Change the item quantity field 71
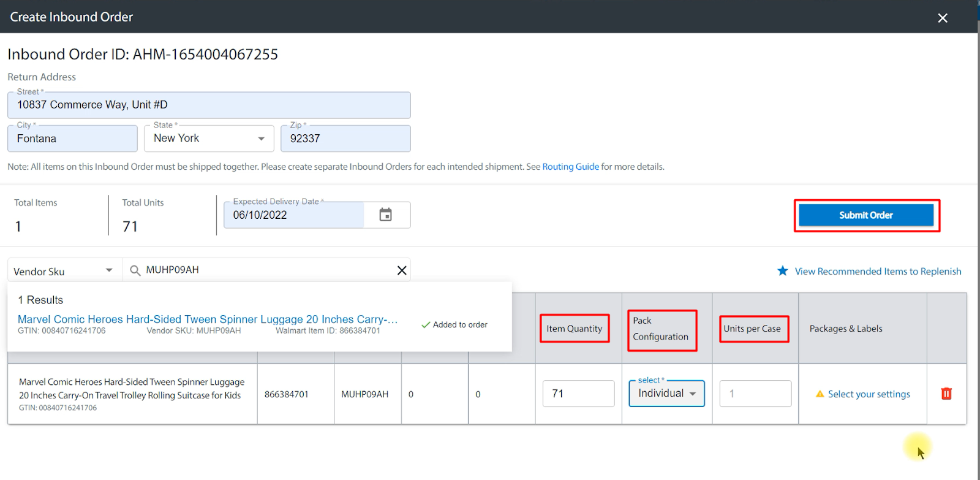980x480 pixels. click(578, 394)
